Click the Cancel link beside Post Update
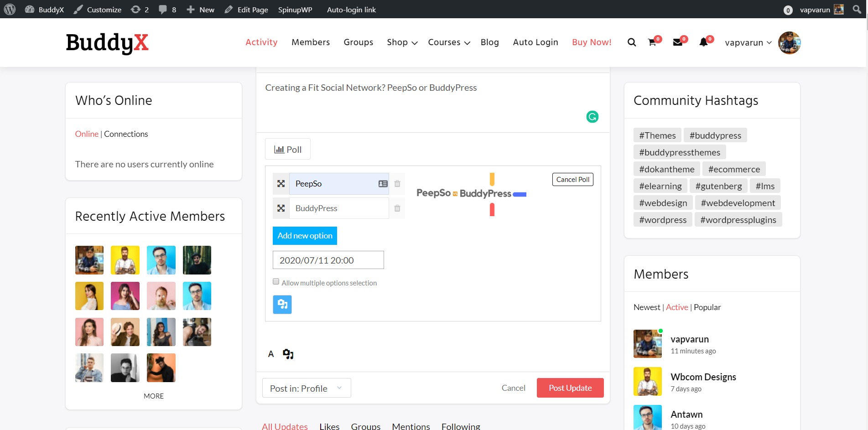Viewport: 868px width, 430px height. (513, 388)
